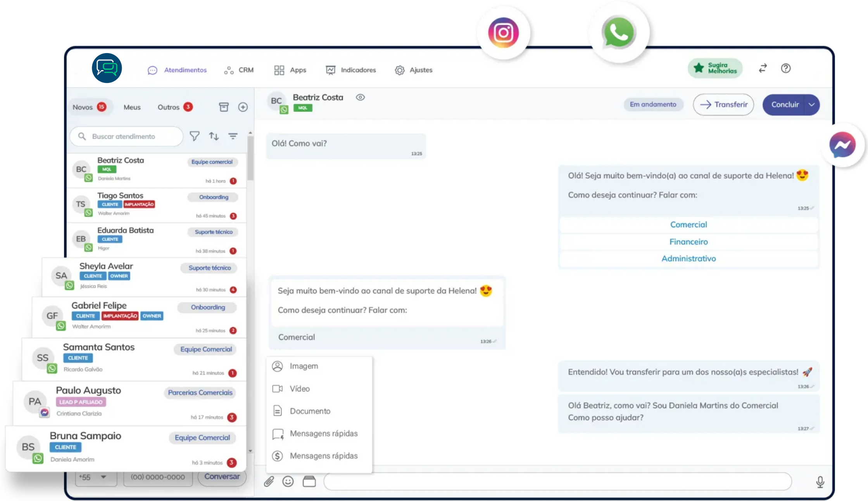Screen dimensions: 868x501
Task: Click the microphone voice message icon
Action: (820, 482)
